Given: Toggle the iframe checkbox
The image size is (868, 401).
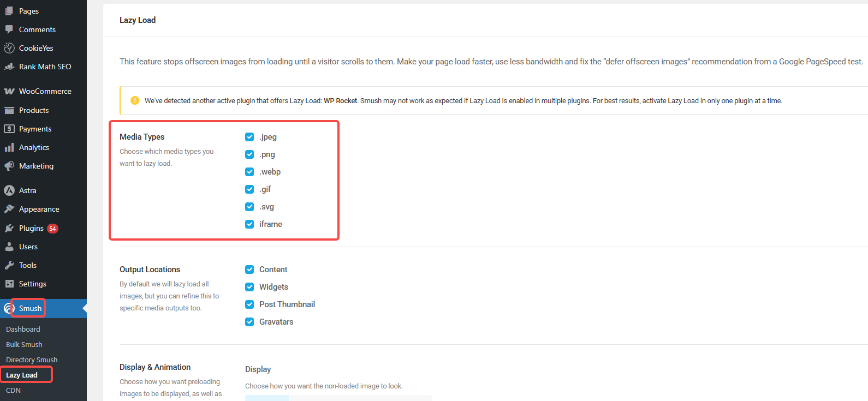Looking at the screenshot, I should tap(249, 224).
